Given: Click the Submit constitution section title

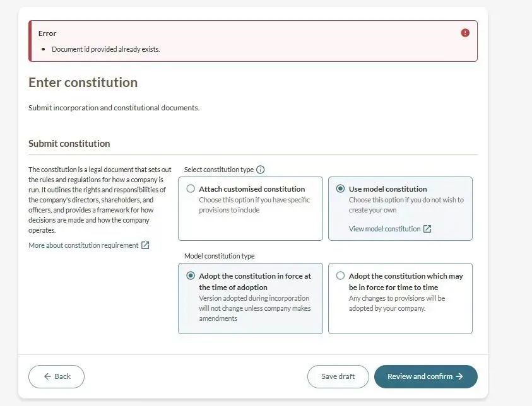Looking at the screenshot, I should (69, 144).
